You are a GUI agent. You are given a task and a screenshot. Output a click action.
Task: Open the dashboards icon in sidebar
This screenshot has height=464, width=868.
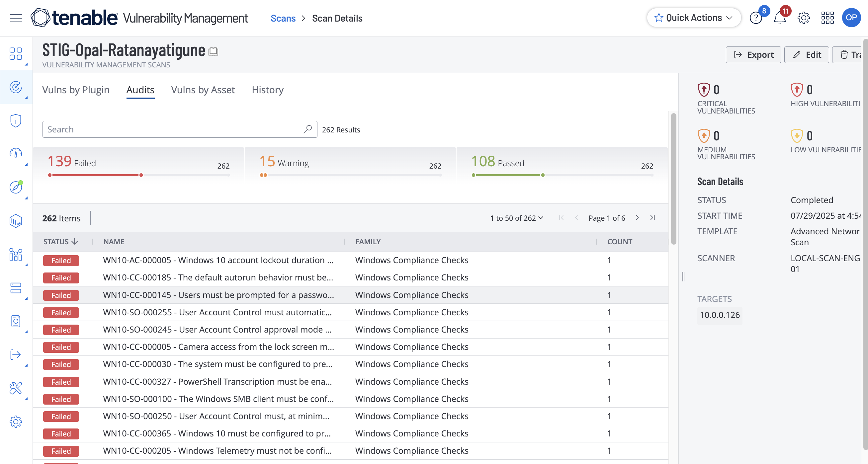tap(16, 53)
